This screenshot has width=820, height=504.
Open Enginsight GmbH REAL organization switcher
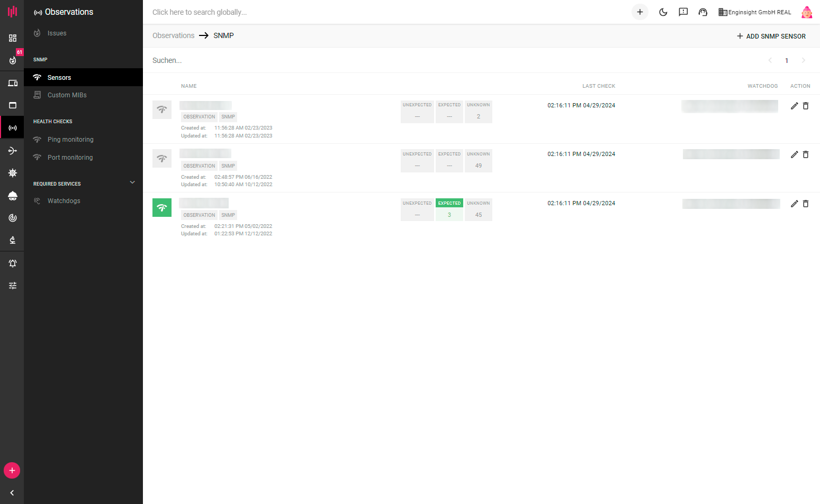[755, 12]
